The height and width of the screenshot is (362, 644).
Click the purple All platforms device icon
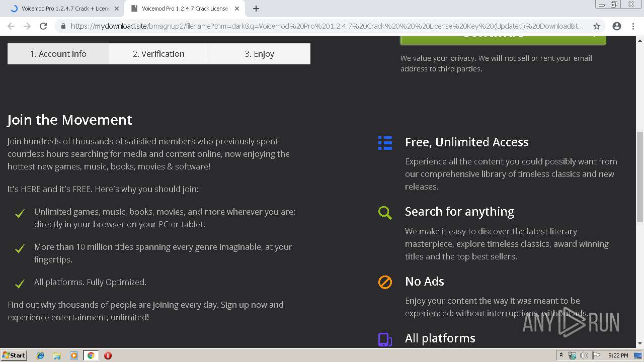pyautogui.click(x=385, y=339)
